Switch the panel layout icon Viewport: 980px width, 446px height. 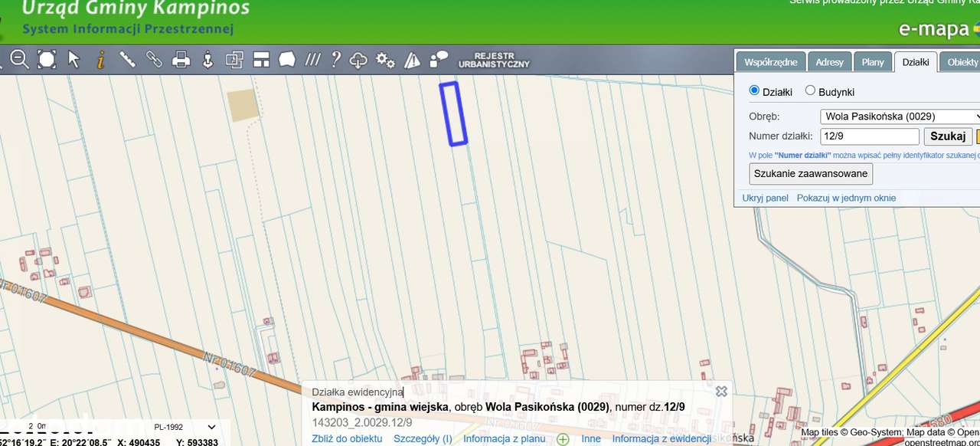click(x=262, y=59)
